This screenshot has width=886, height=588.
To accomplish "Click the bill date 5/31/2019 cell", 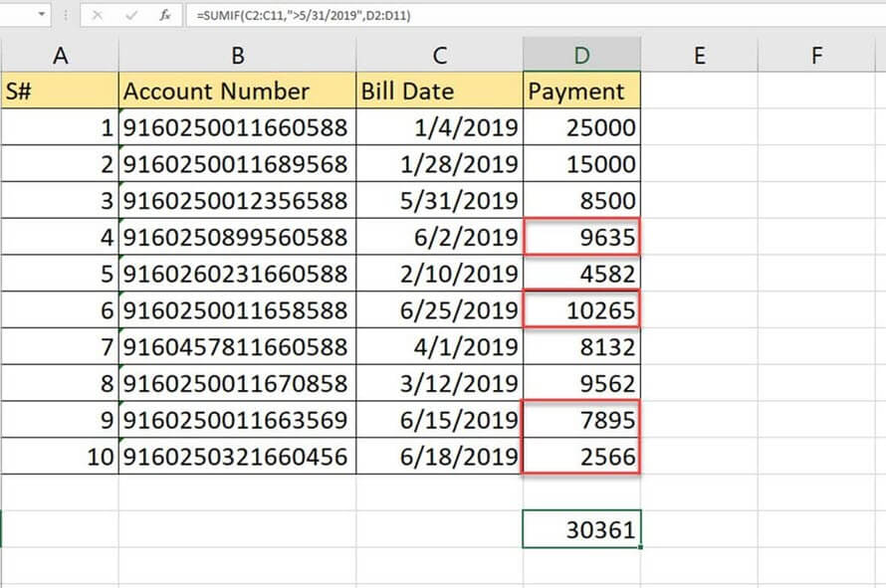I will (439, 201).
